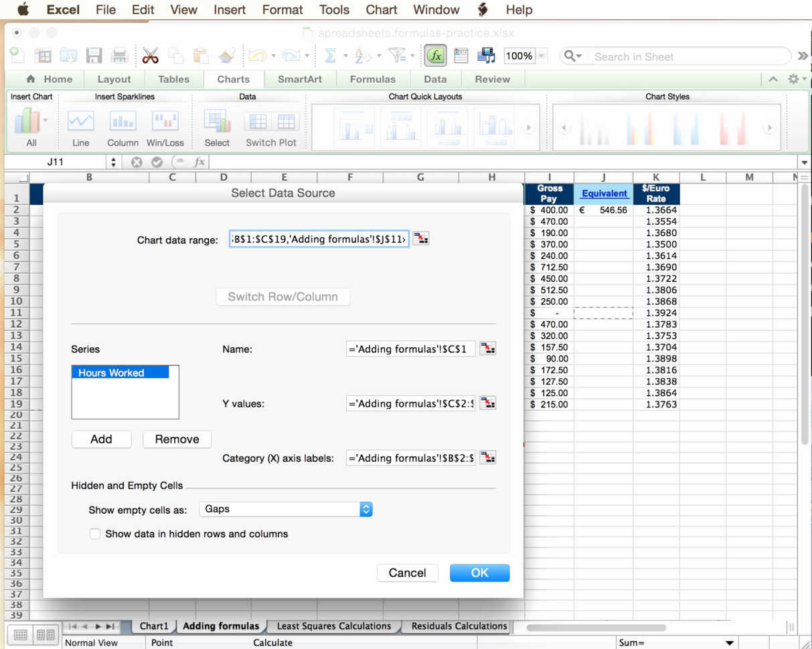The height and width of the screenshot is (649, 812).
Task: Select Hours Worked in the Series list
Action: click(x=111, y=373)
